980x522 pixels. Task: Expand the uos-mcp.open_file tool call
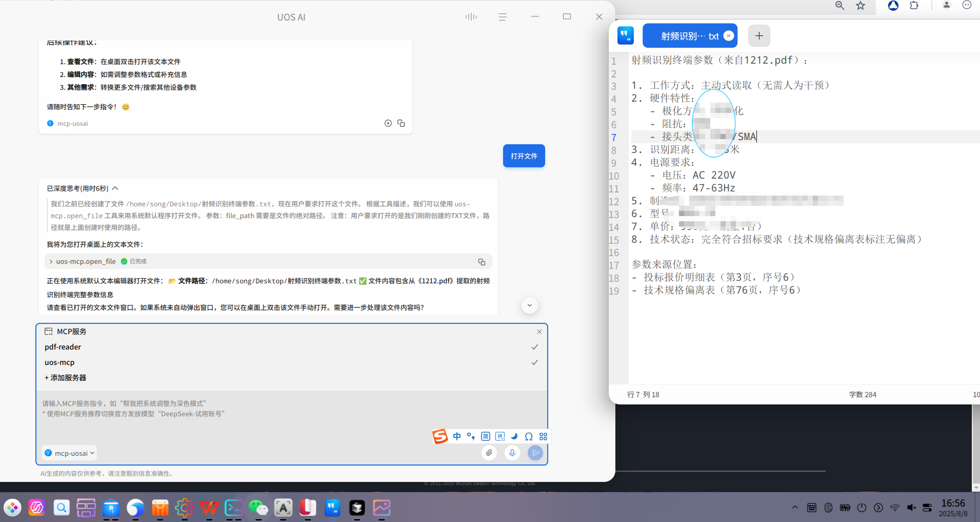point(51,262)
